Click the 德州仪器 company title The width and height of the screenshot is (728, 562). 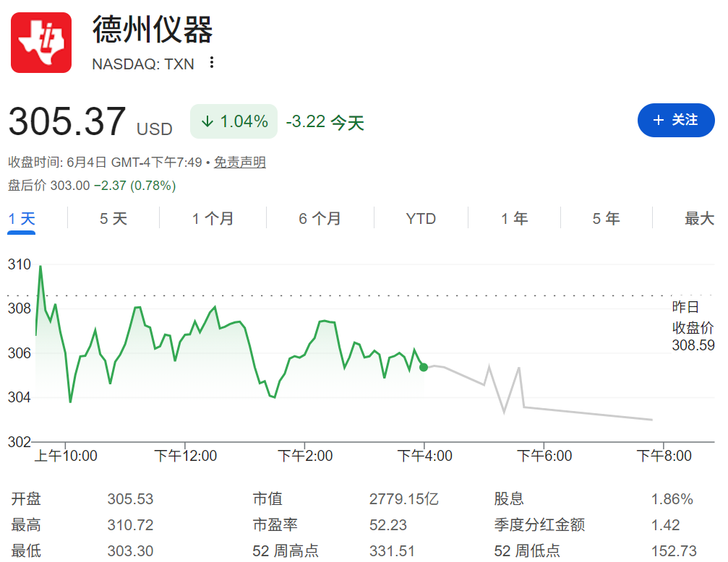[153, 29]
